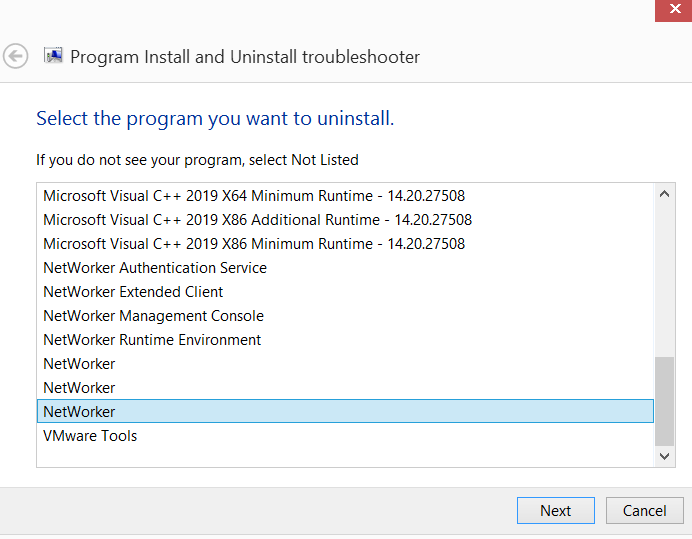Click the back arrow in the header

[x=16, y=56]
